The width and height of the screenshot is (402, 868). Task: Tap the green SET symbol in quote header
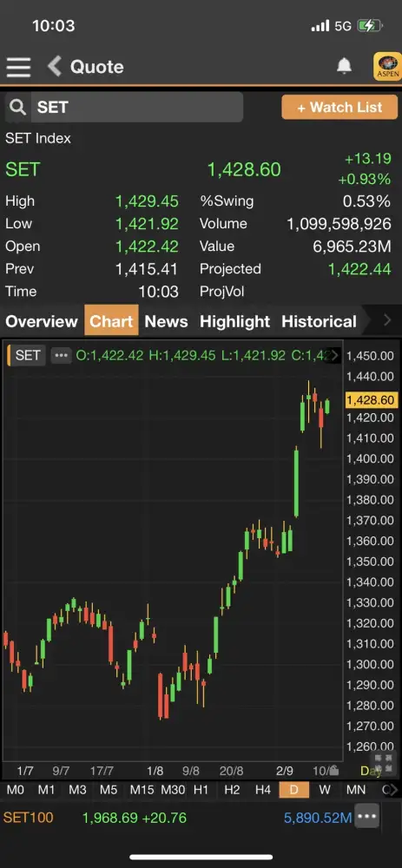coord(23,169)
